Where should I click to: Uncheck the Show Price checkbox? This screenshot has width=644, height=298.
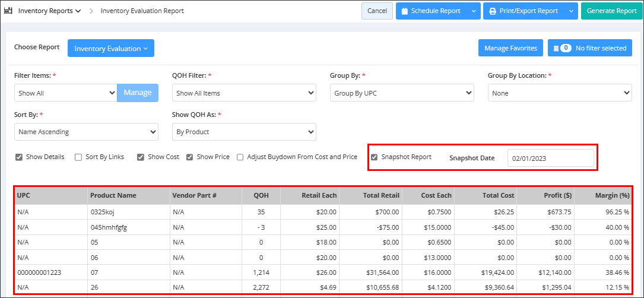189,157
